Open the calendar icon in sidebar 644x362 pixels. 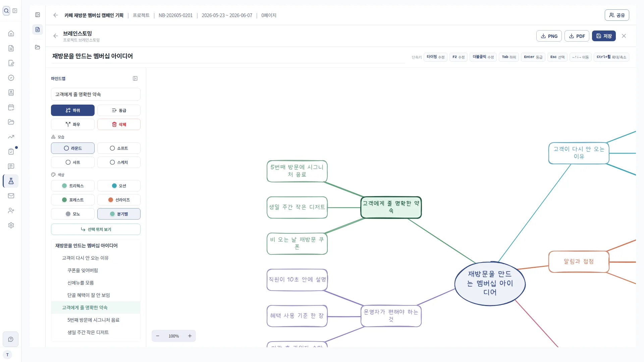11,107
